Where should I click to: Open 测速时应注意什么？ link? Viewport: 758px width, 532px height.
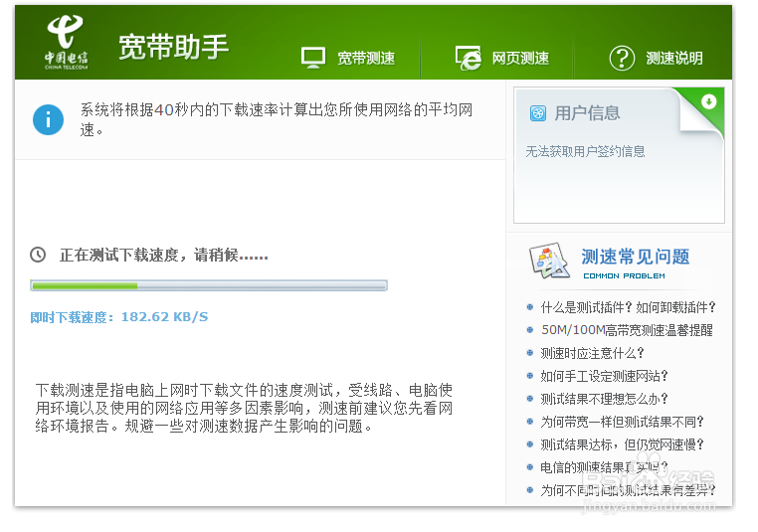click(592, 353)
